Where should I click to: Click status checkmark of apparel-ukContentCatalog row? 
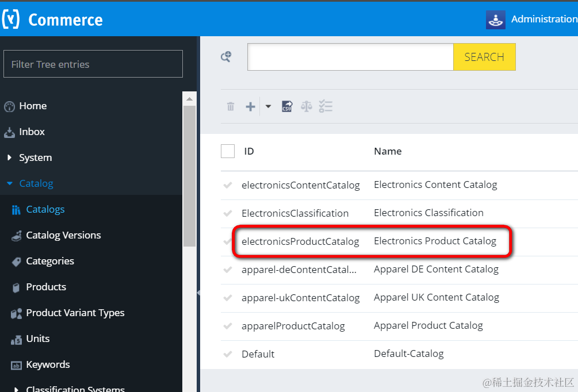tap(227, 298)
